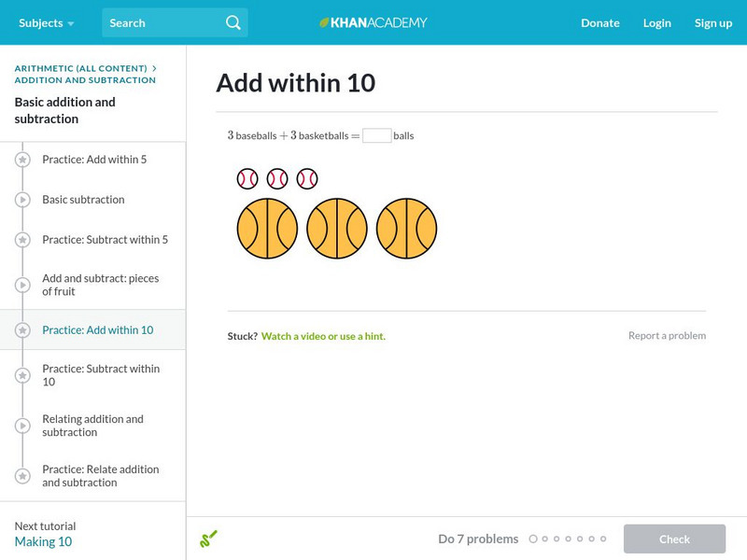Click Watch a video or use a hint
Image resolution: width=747 pixels, height=560 pixels.
tap(323, 336)
